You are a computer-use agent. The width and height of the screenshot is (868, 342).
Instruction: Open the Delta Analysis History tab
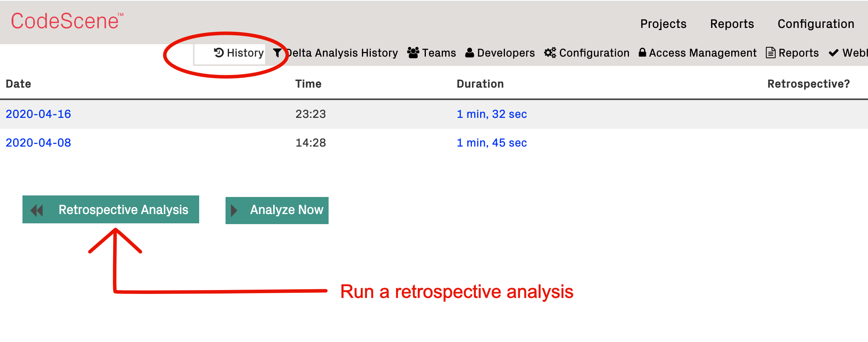coord(336,53)
